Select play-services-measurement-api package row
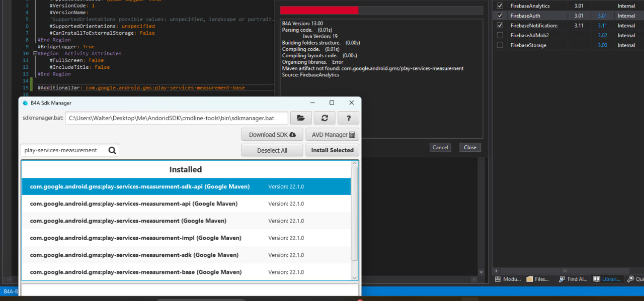 point(186,204)
